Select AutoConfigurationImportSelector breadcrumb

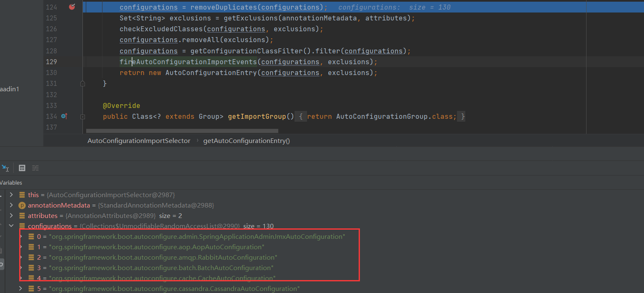point(139,141)
